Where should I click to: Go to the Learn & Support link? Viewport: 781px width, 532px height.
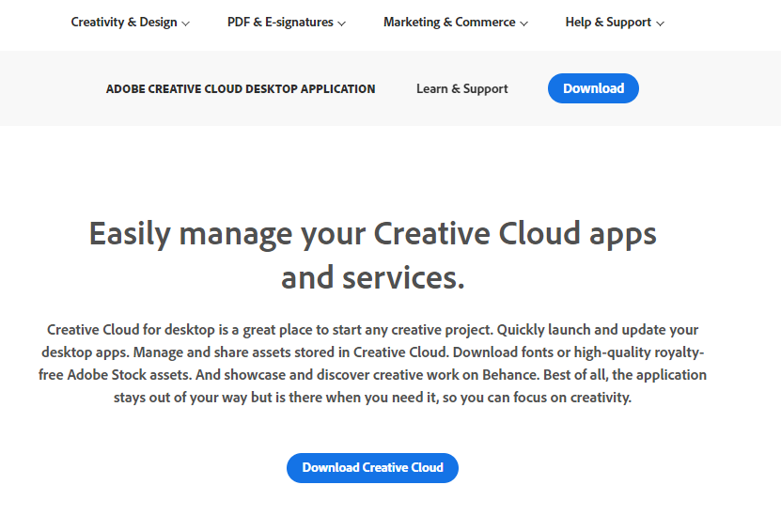462,89
